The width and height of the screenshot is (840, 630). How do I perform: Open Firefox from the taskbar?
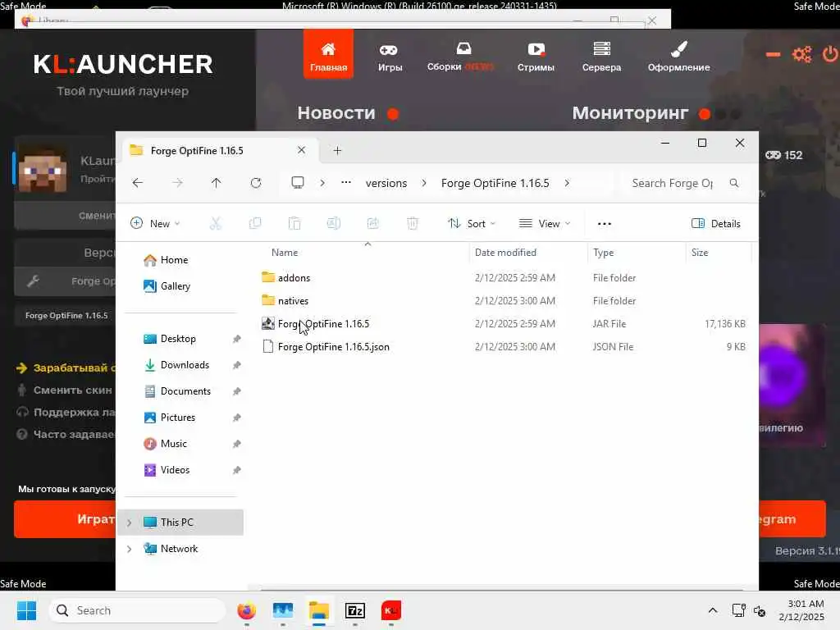pyautogui.click(x=246, y=610)
